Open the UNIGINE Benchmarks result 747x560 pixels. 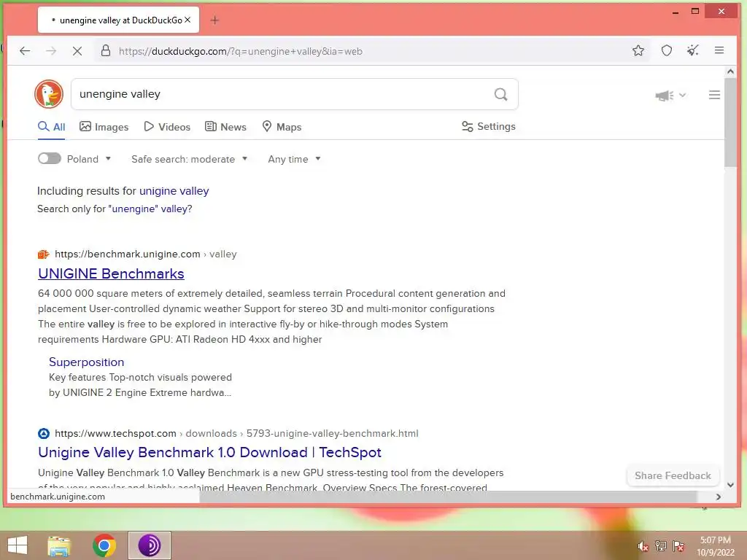(x=111, y=274)
